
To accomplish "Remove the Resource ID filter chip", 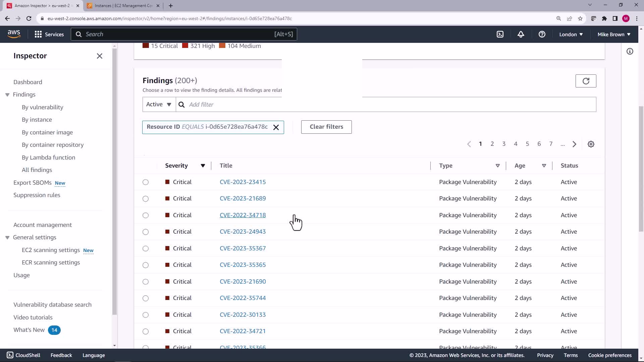I will coord(276,127).
